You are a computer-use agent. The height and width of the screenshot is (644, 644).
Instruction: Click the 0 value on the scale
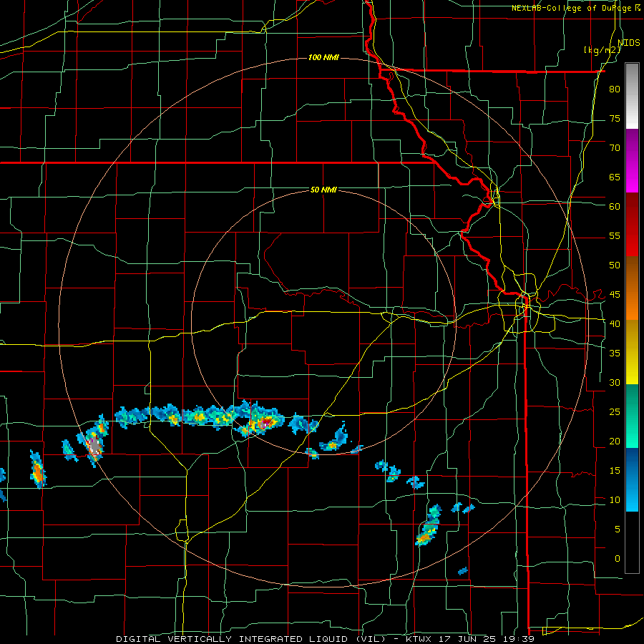coord(617,559)
